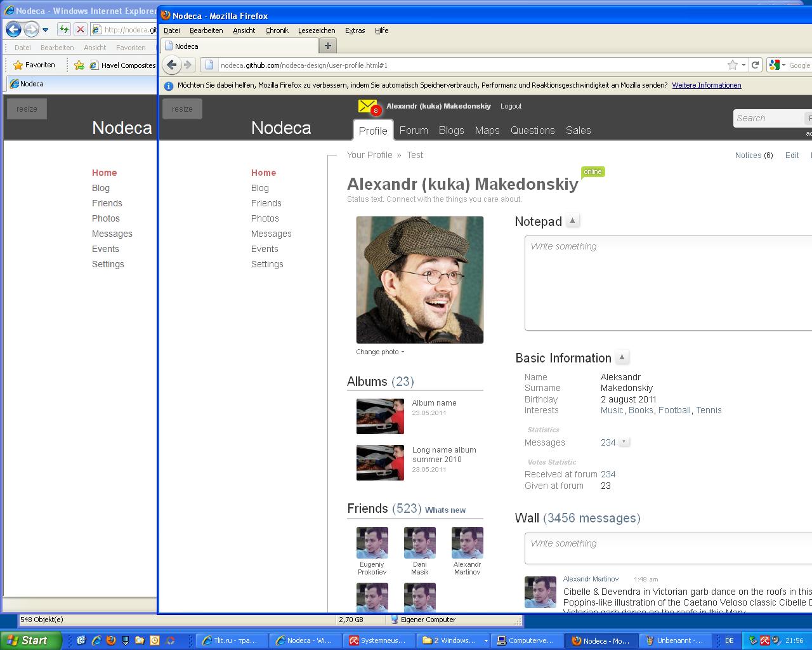The height and width of the screenshot is (650, 812).
Task: Click the Firefox back arrow button
Action: 172,65
